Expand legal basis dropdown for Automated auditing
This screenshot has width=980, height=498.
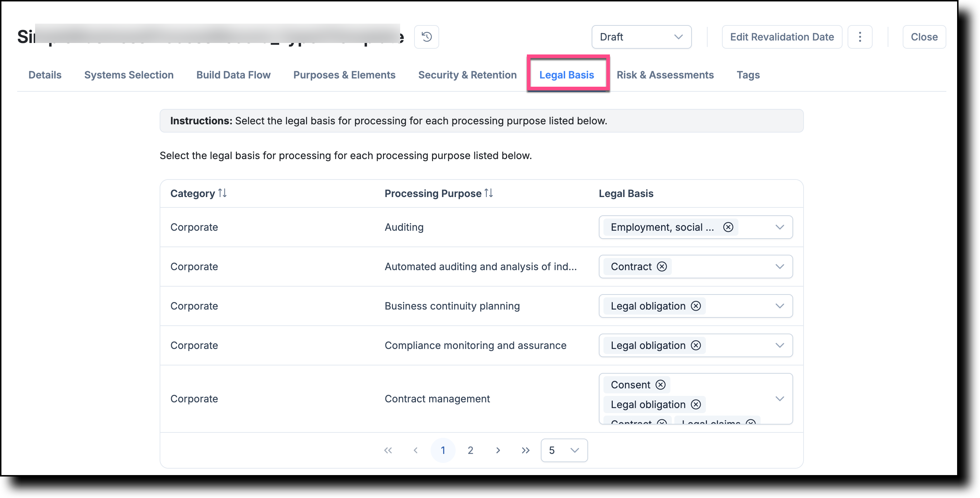point(780,267)
